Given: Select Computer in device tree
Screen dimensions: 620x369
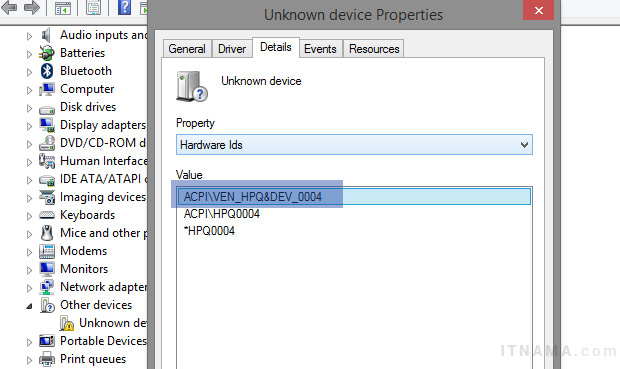Looking at the screenshot, I should pos(87,89).
